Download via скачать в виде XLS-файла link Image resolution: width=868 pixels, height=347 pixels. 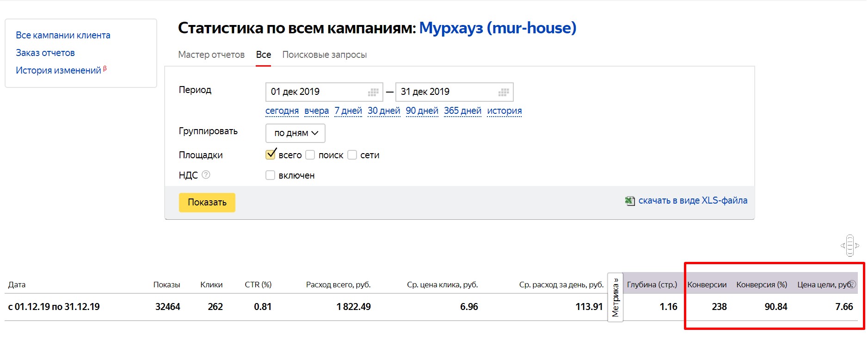click(693, 200)
